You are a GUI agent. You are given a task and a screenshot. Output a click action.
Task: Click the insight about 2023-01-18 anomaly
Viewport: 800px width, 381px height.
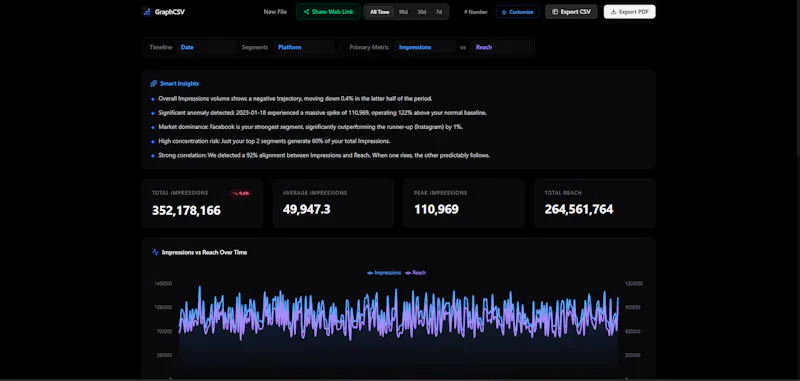click(322, 113)
